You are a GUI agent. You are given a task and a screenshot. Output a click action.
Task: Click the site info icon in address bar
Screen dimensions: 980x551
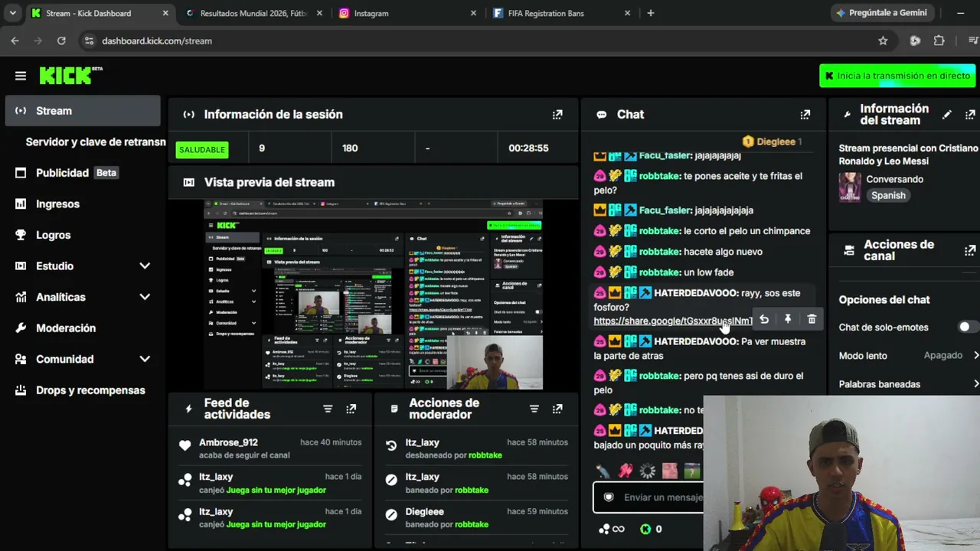coord(89,41)
